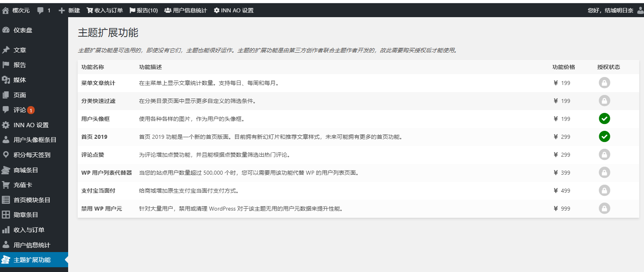
Task: Click the lock icon for 分类快速过滤
Action: [x=604, y=101]
